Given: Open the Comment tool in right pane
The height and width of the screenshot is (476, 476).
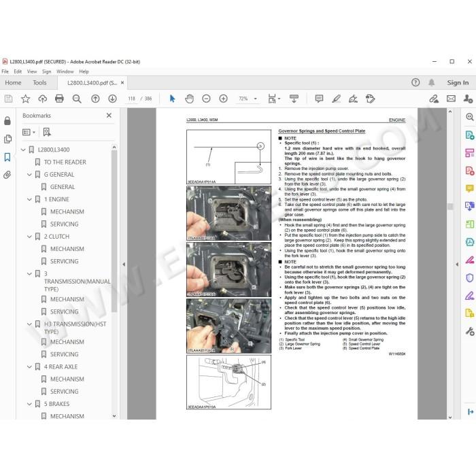Looking at the screenshot, I should [470, 188].
